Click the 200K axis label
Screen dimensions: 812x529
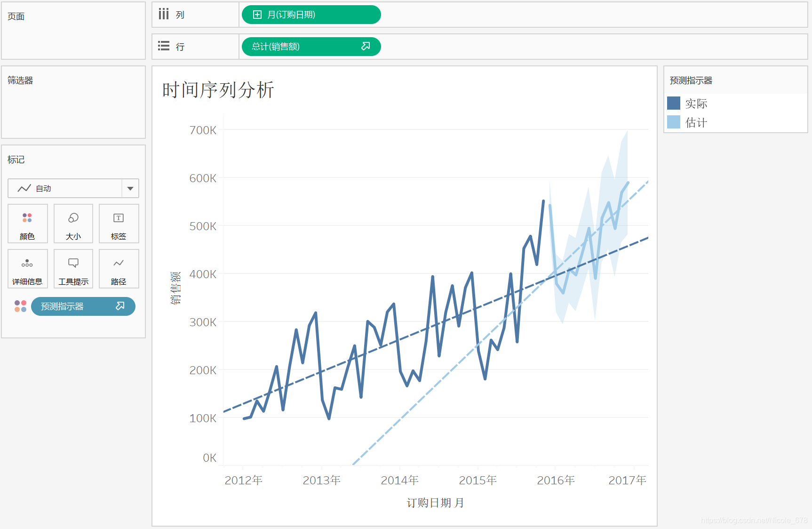(x=203, y=370)
